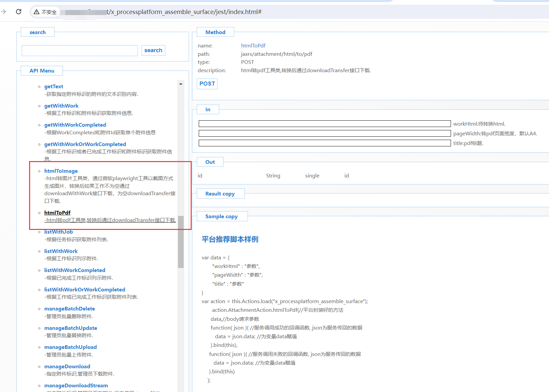549x392 pixels.
Task: Click the htmlToPdf method name link
Action: [x=253, y=46]
